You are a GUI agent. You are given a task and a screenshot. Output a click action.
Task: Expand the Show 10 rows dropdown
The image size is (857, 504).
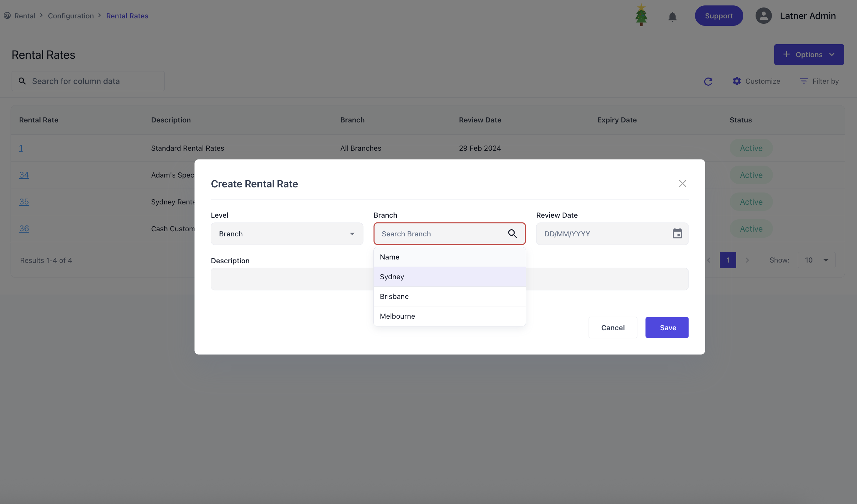pos(816,260)
